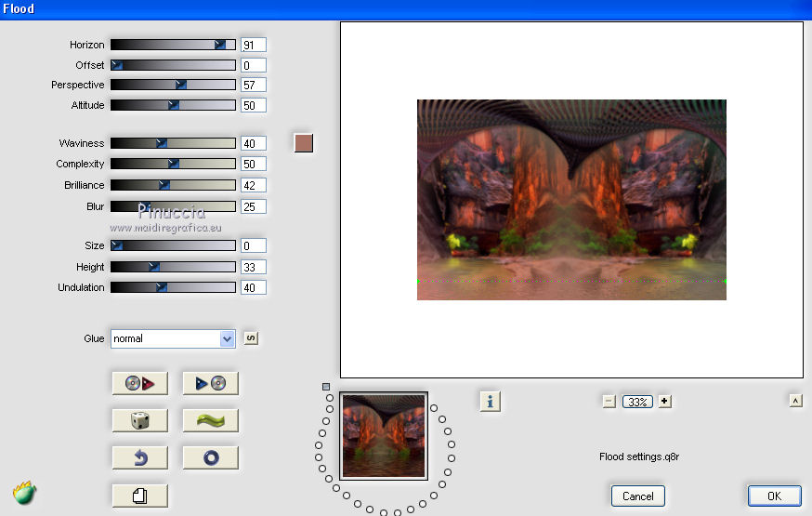The width and height of the screenshot is (812, 516).
Task: Click the Perspective slider
Action: 173,85
